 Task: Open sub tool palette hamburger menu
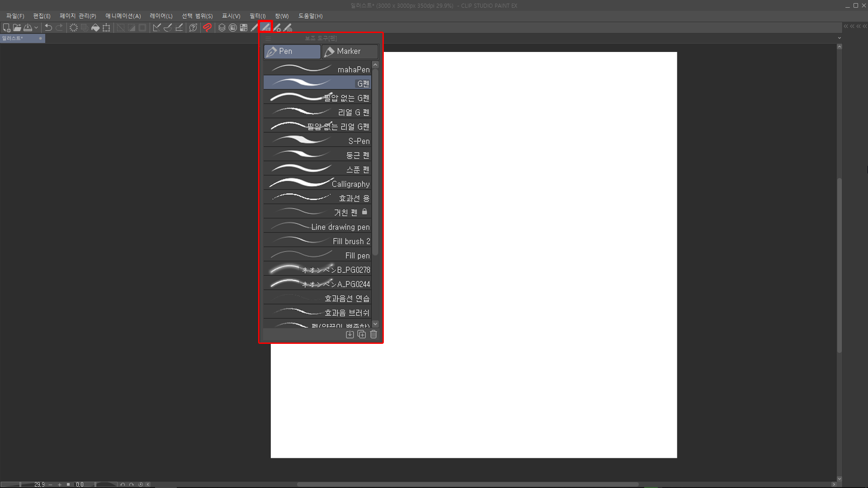pyautogui.click(x=268, y=38)
